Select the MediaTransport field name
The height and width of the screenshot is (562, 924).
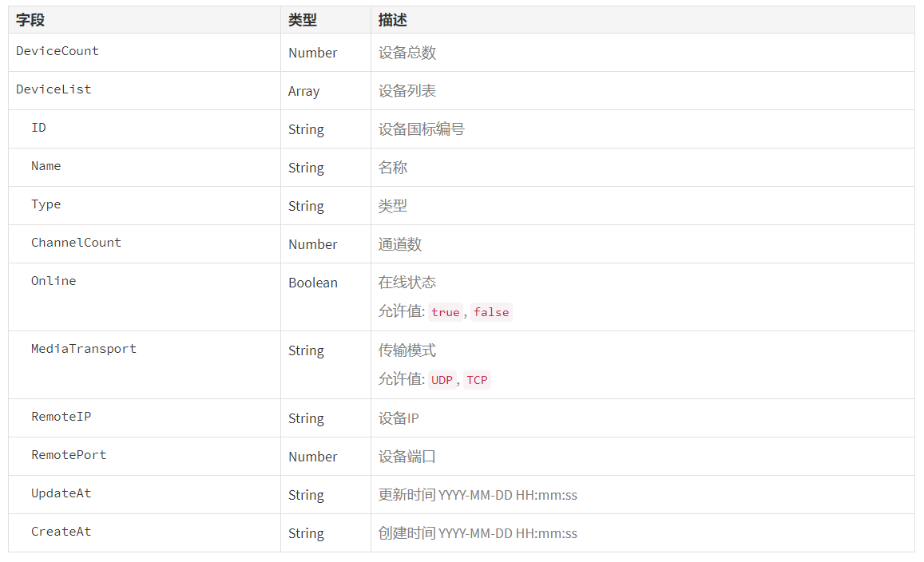coord(84,349)
